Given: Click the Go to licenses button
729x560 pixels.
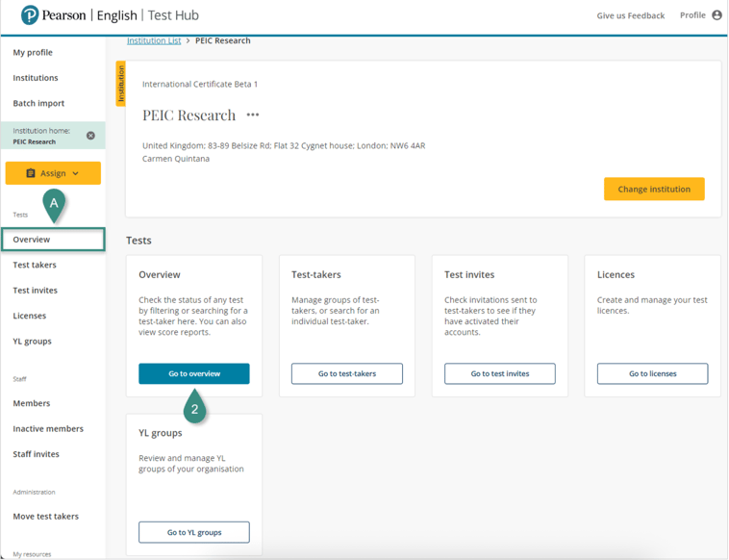Looking at the screenshot, I should tap(652, 373).
